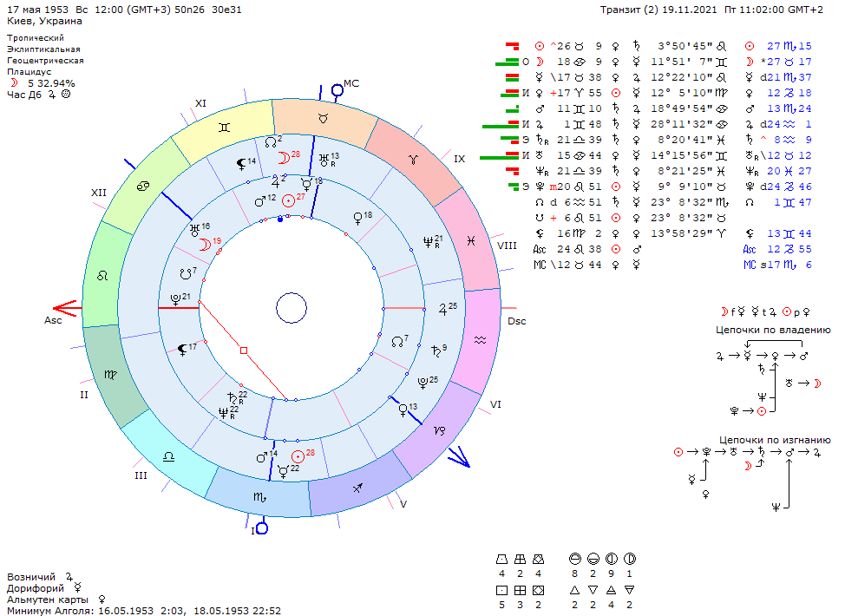
Task: Select the Saturn glyph marked 9 in the wheel
Action: [x=436, y=352]
